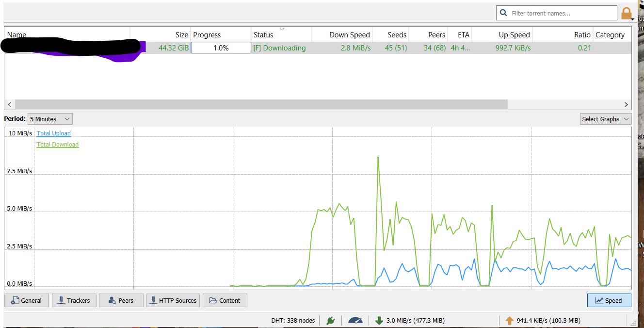Open the Period 5 Minutes dropdown
The height and width of the screenshot is (328, 644).
tap(50, 119)
